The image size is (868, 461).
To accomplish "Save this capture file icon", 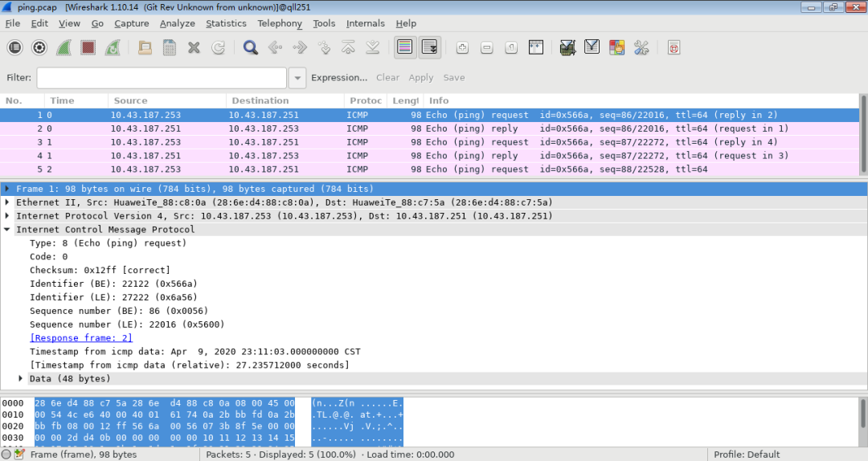I will [x=170, y=47].
